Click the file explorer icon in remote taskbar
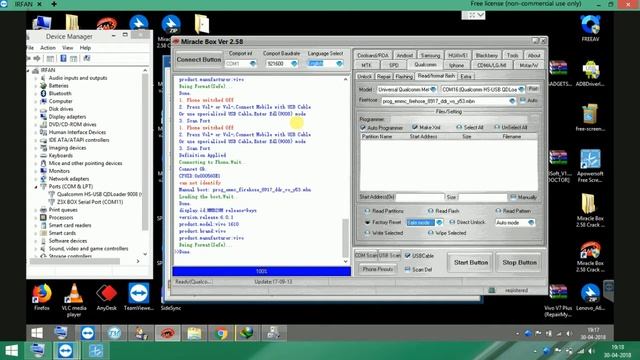This screenshot has width=640, height=360. coord(194,333)
